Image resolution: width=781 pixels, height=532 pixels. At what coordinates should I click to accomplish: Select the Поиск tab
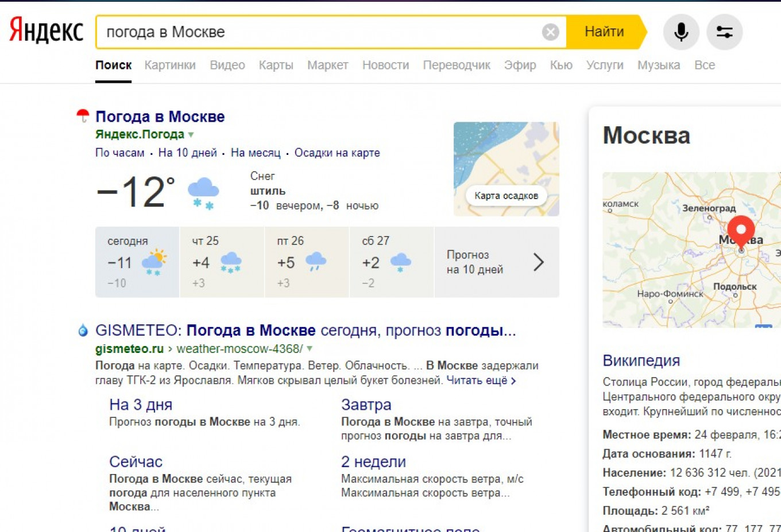(113, 65)
